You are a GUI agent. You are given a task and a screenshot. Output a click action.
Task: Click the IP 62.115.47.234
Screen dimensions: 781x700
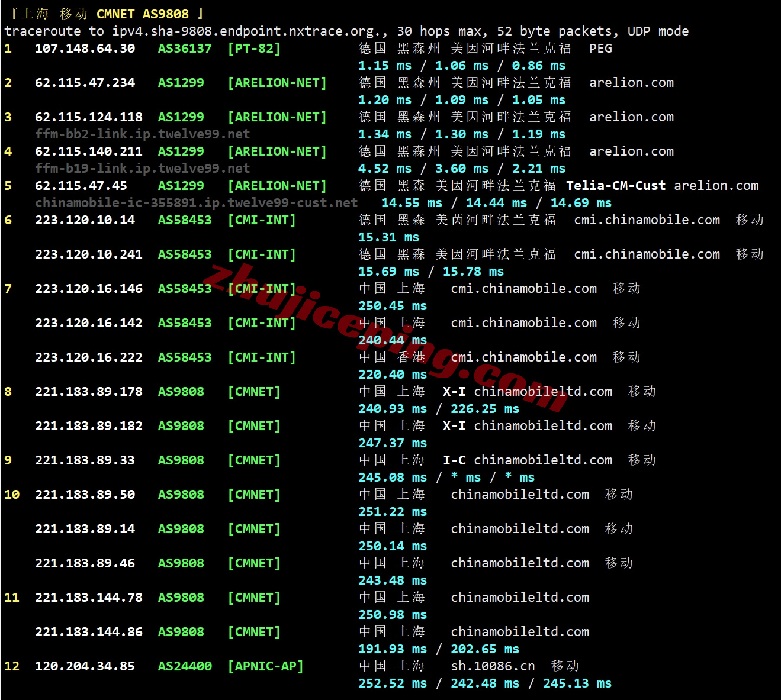pyautogui.click(x=85, y=83)
